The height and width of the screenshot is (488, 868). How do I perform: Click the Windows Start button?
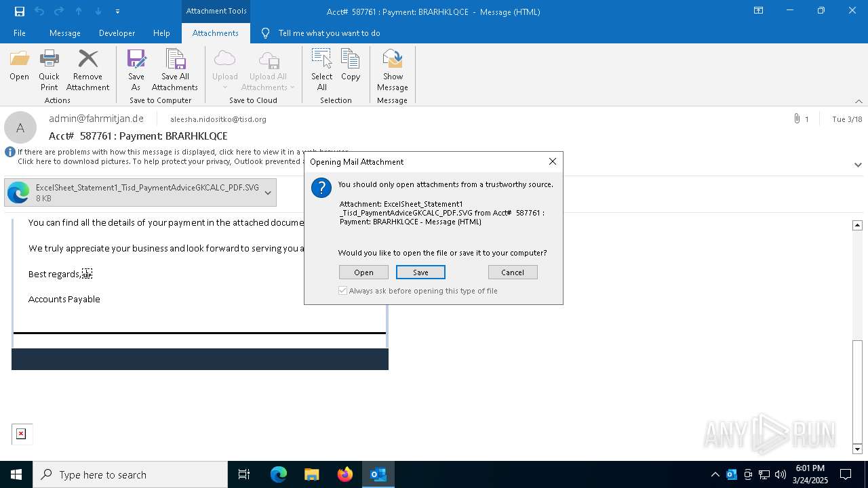tap(16, 474)
